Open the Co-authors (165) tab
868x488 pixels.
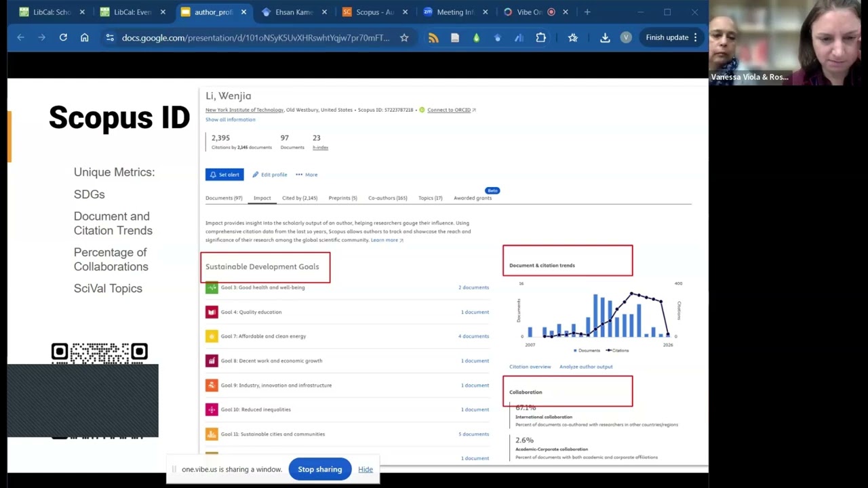click(x=387, y=198)
